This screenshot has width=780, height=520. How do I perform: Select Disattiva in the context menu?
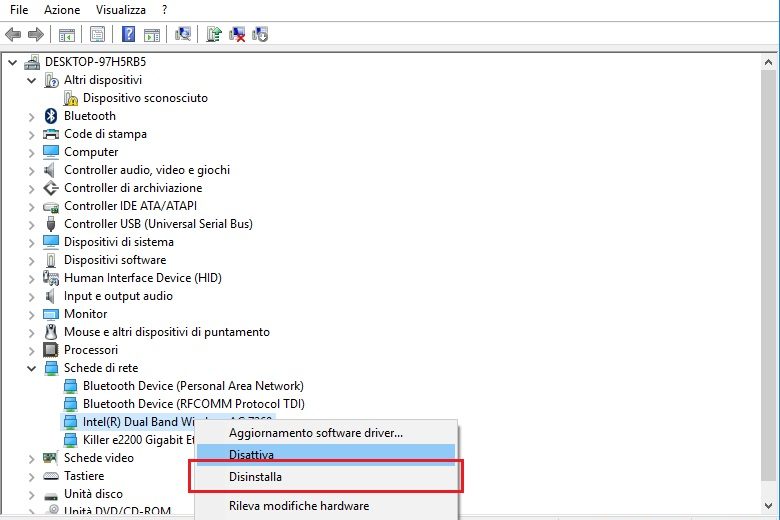point(251,455)
